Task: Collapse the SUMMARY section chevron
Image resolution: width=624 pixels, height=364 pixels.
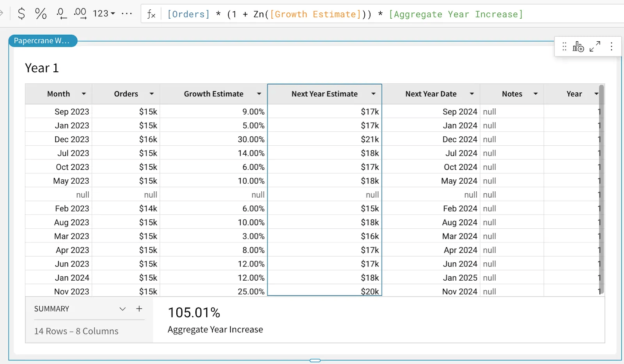Action: 122,309
